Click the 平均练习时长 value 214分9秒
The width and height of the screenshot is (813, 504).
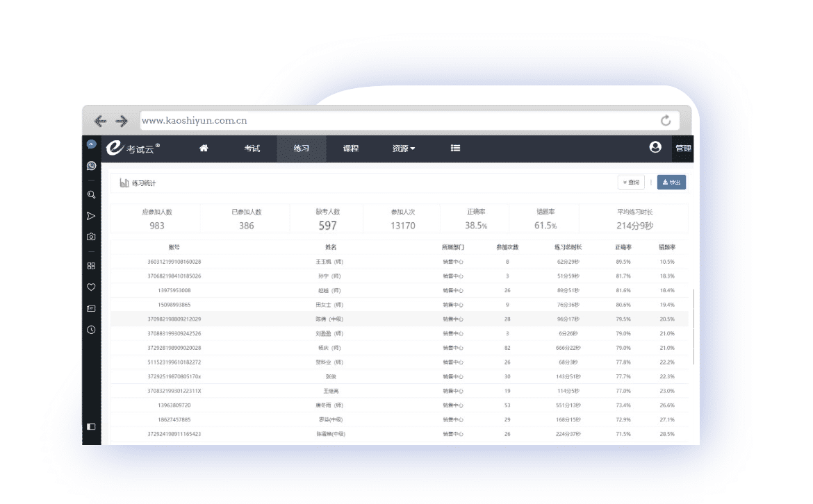(634, 226)
